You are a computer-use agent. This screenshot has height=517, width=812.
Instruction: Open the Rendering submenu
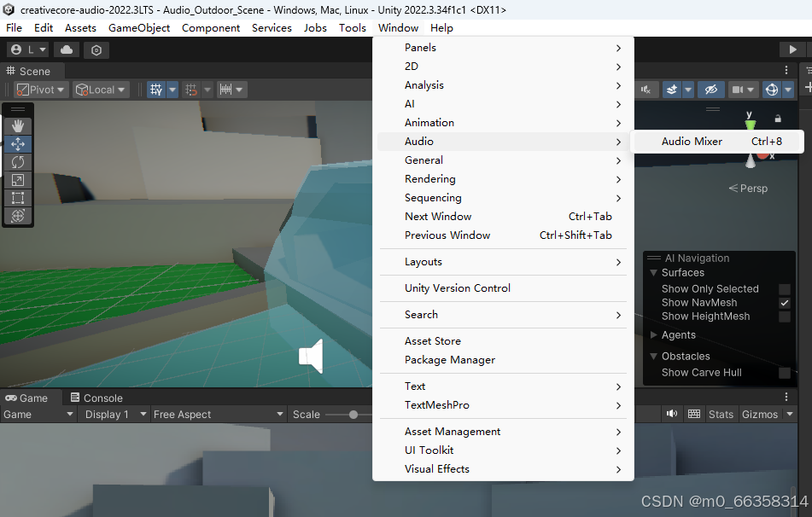503,179
